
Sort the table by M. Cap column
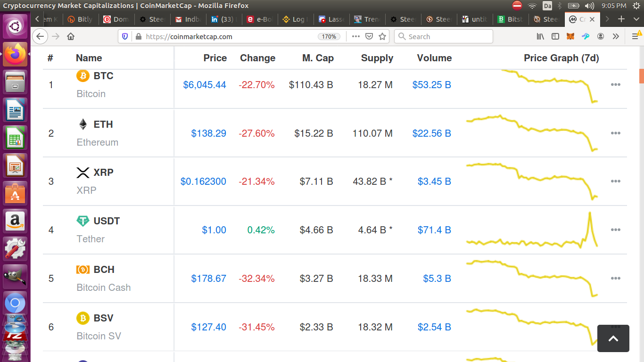pos(318,58)
